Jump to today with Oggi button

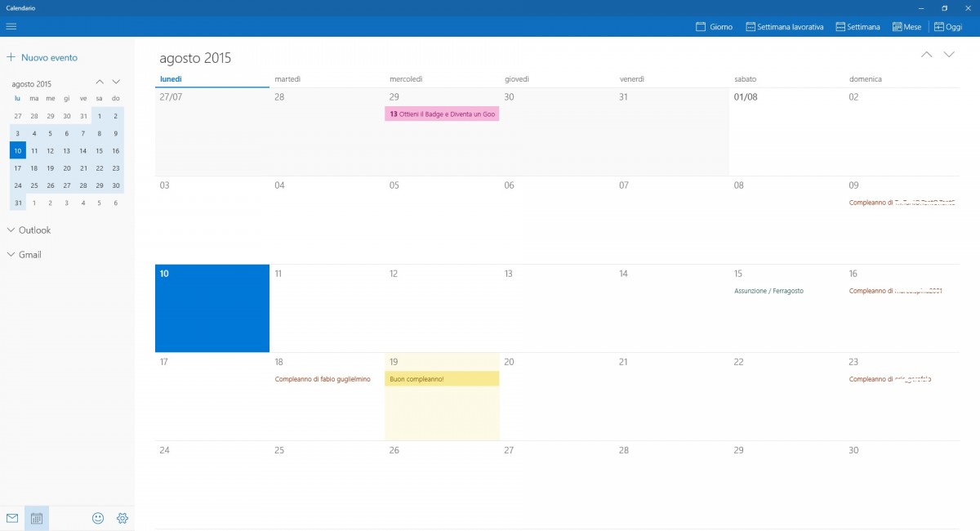(948, 27)
